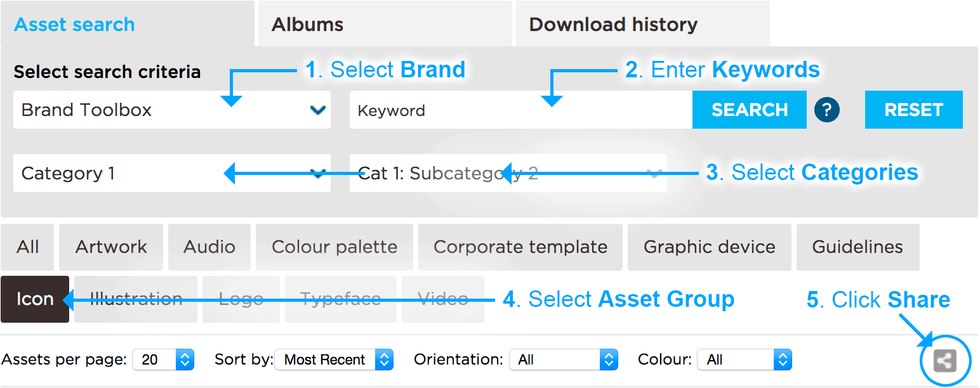
Task: Click into the Keyword input field
Action: point(520,110)
